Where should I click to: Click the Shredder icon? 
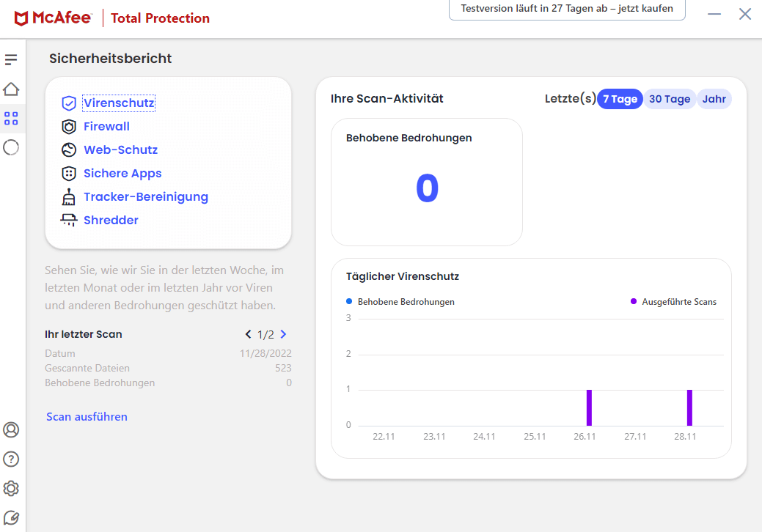(69, 221)
